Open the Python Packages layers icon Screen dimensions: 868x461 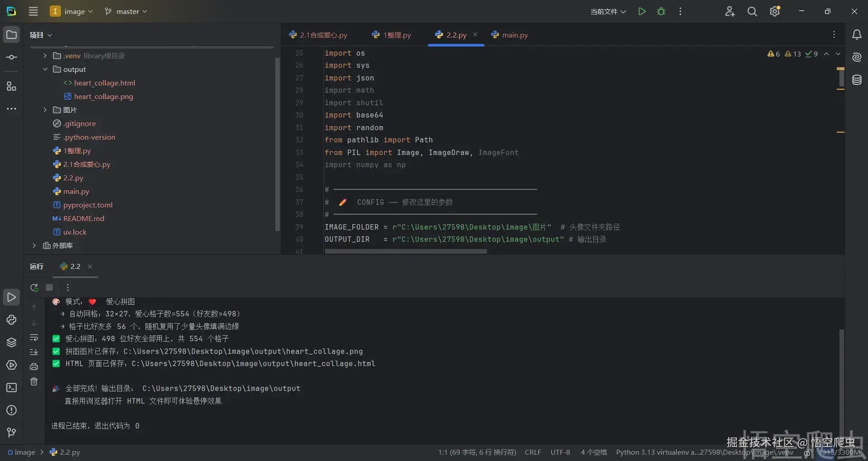11,342
